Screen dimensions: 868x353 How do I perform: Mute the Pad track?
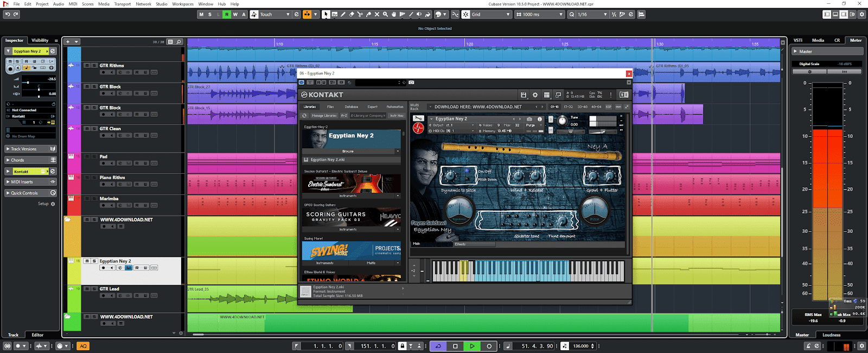click(x=87, y=156)
